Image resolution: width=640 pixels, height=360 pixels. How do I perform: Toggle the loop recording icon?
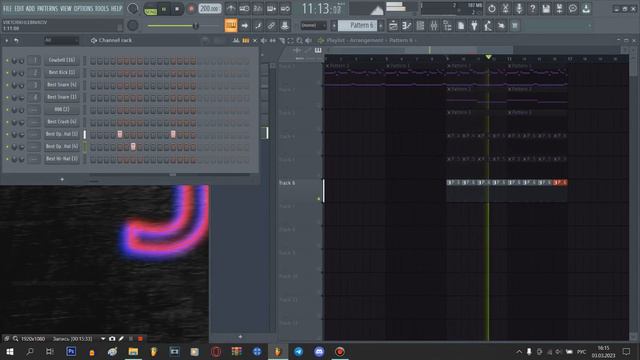(285, 8)
